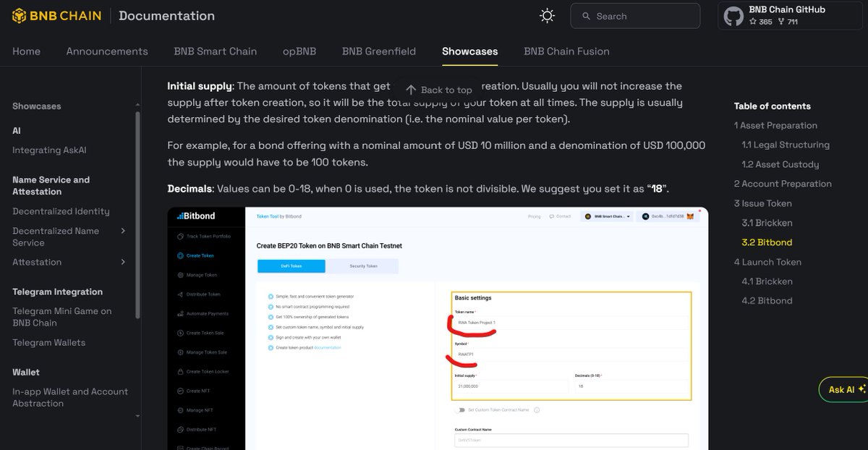Viewport: 868px width, 450px height.
Task: Jump to 3 Issue Token section
Action: 763,203
